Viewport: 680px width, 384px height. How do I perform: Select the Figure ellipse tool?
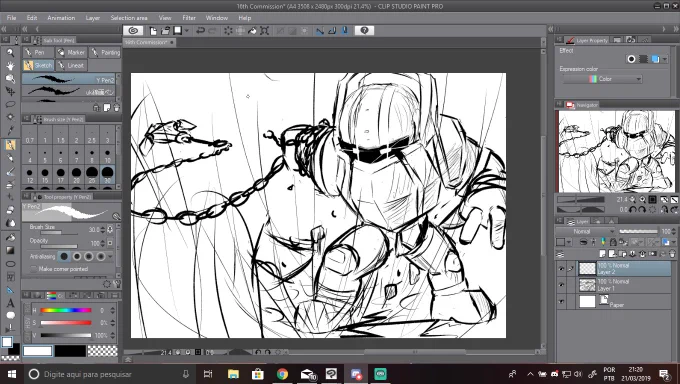point(10,264)
